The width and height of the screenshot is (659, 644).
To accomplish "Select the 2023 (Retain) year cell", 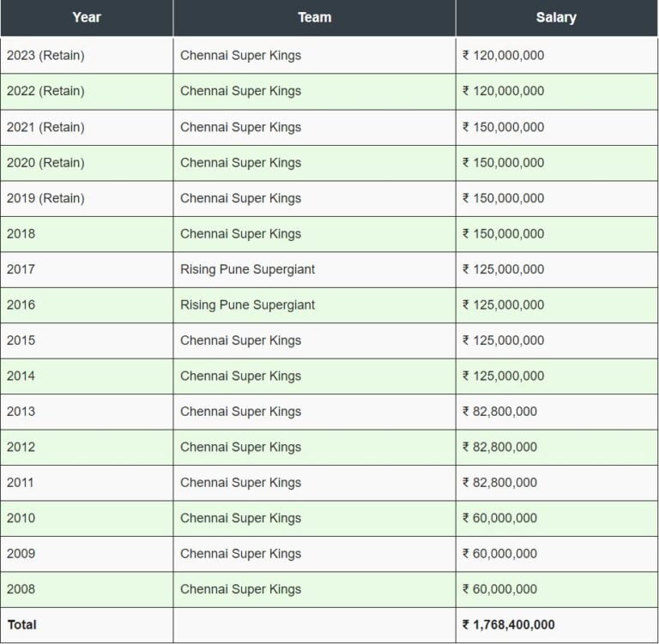I will point(87,56).
